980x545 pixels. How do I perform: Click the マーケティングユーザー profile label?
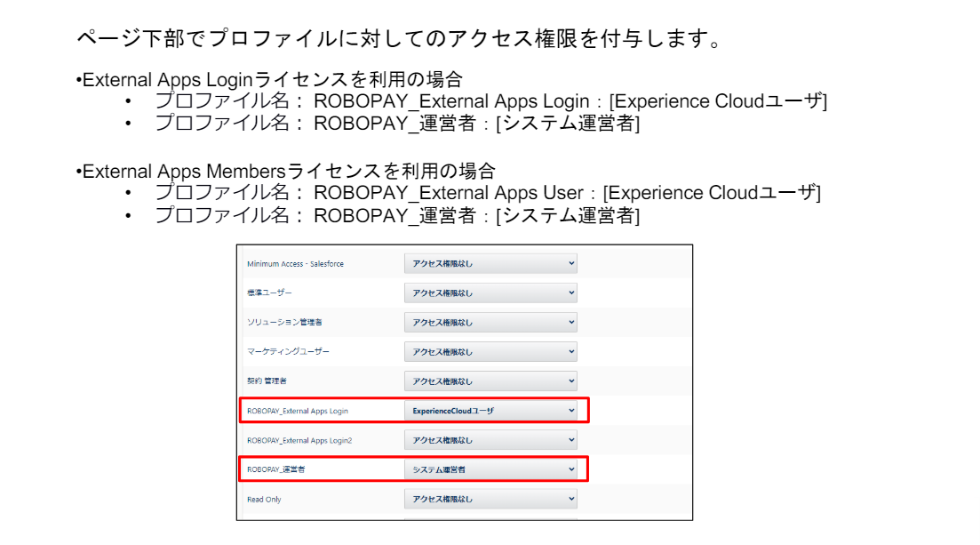point(288,352)
